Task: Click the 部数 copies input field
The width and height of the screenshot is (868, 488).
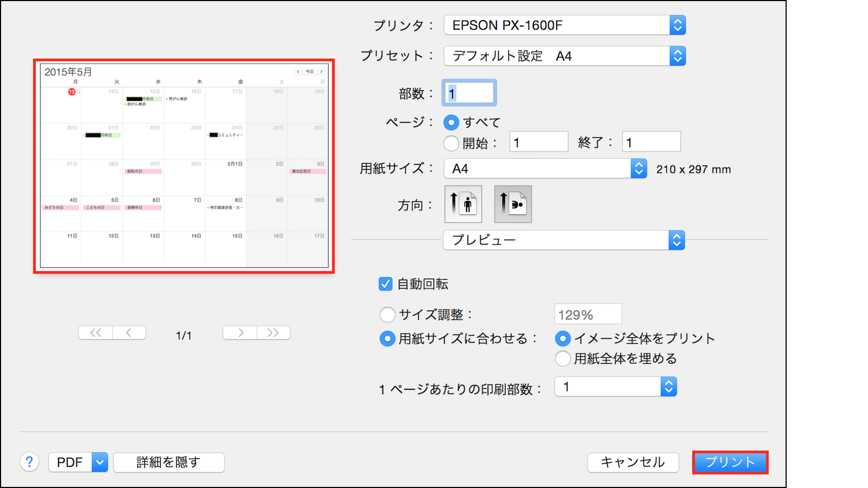Action: pyautogui.click(x=470, y=93)
